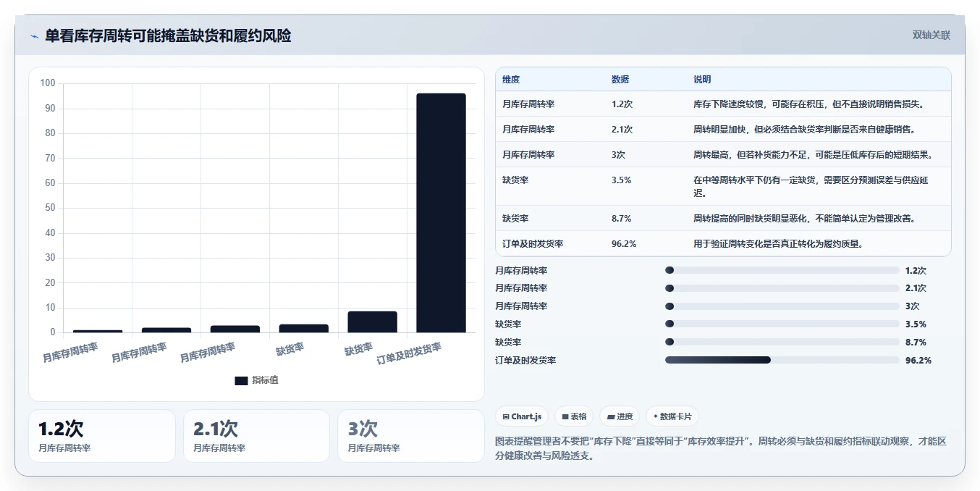Select the 数据卡片 tag chip
This screenshot has height=491, width=980.
click(672, 416)
